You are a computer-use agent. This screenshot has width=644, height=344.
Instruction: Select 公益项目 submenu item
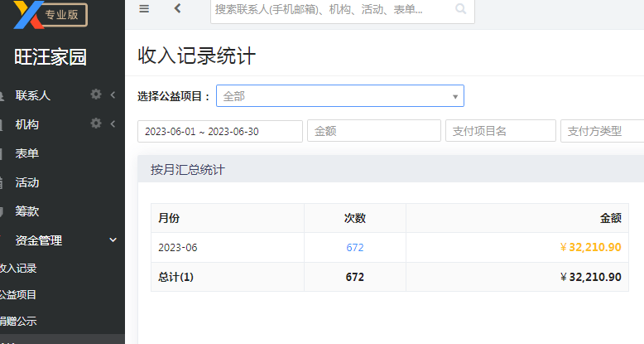coord(18,294)
